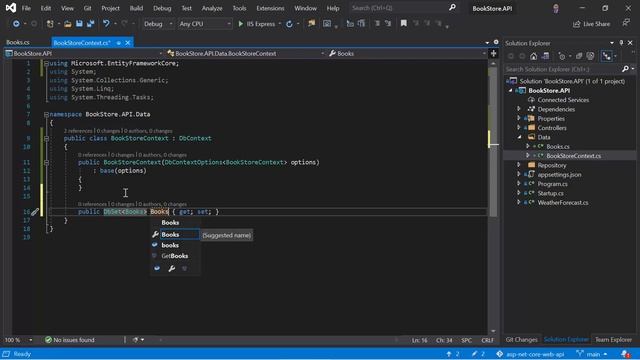Click the screwdriver quick actions icon on line 16
640x360 pixels.
coord(35,211)
